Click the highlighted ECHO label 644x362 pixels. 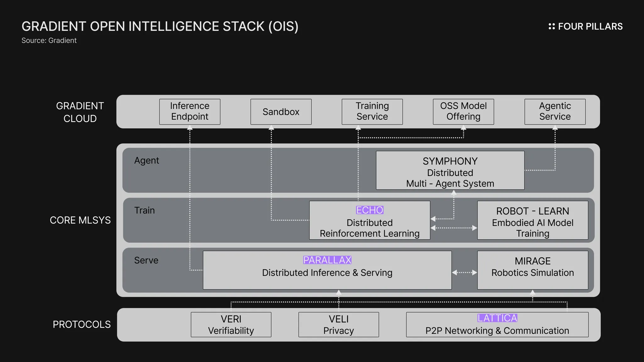tap(369, 210)
